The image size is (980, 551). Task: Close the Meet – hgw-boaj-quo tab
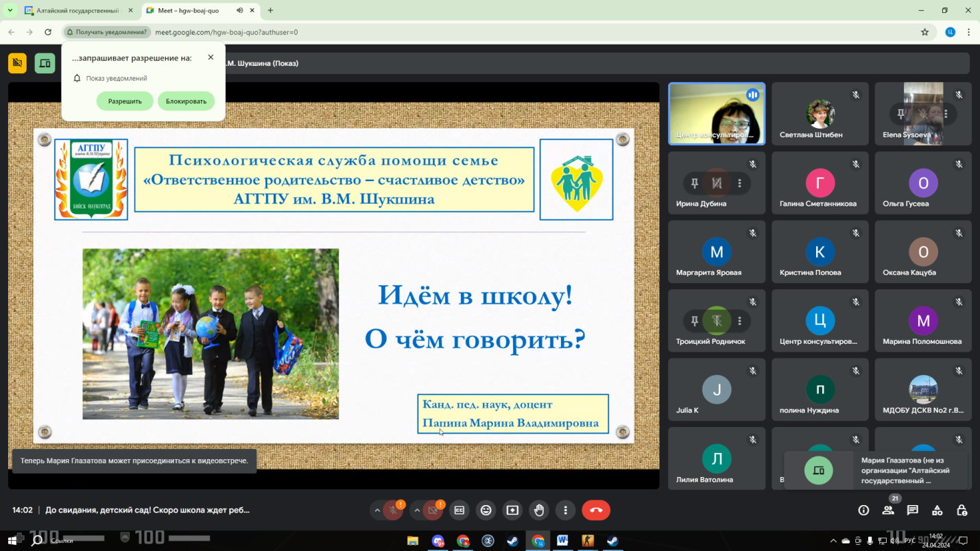tap(252, 10)
